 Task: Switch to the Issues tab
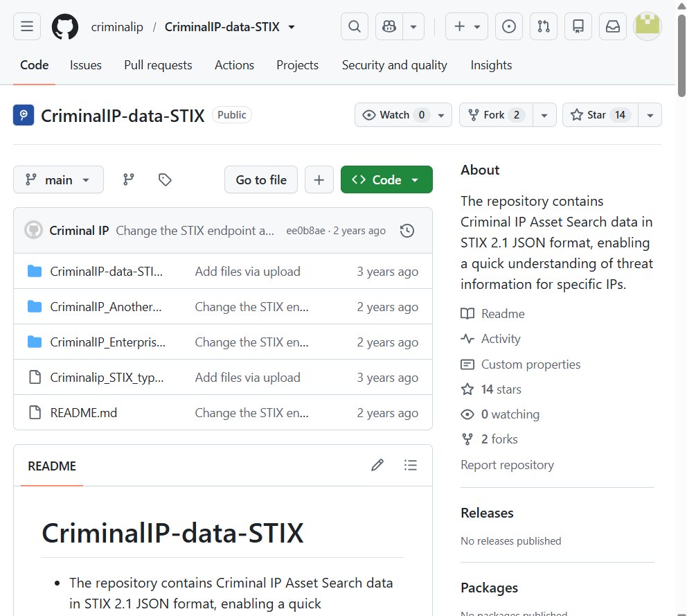click(x=85, y=65)
